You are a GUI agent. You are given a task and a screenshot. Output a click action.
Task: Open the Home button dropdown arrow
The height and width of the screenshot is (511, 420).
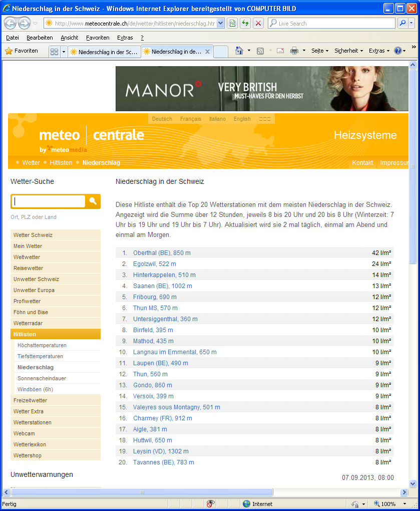(x=249, y=51)
